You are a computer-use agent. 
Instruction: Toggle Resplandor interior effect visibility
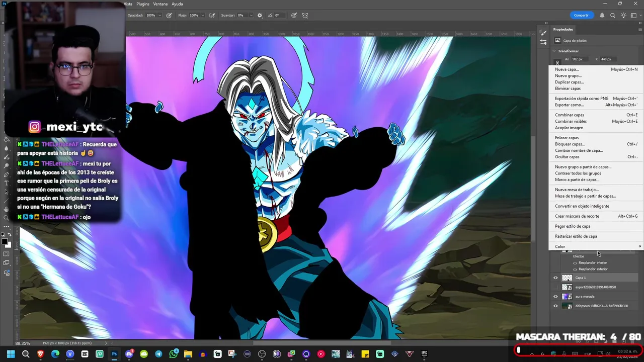(575, 263)
